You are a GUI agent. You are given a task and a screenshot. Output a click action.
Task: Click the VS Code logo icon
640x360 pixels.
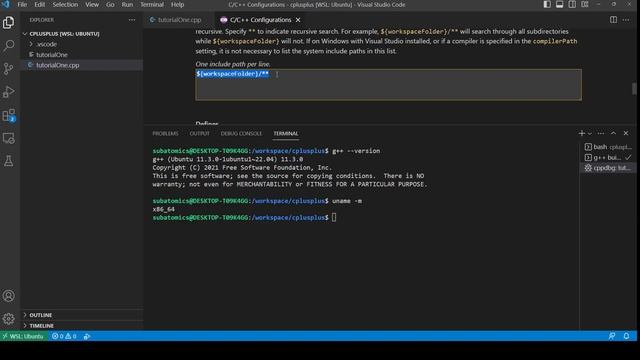pos(6,4)
